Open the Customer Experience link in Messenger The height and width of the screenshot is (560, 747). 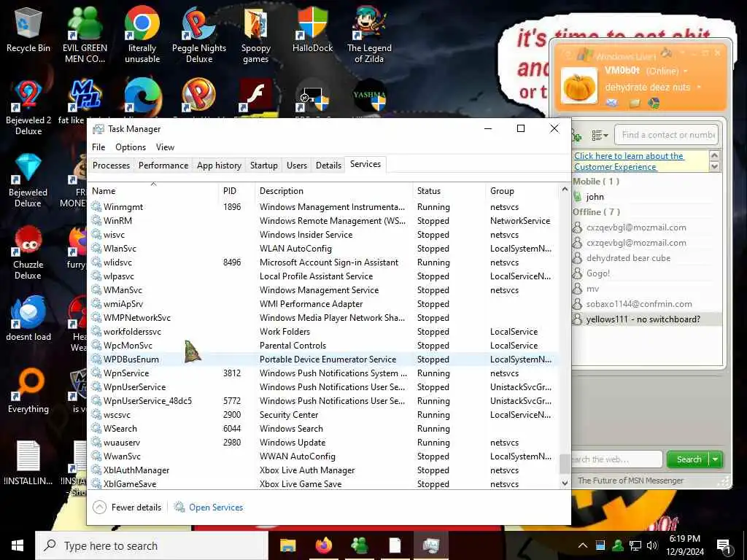coord(629,161)
